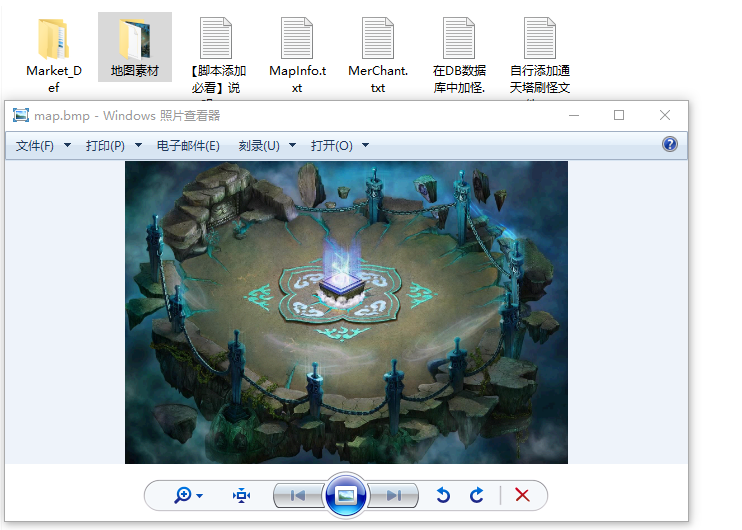Rotate the image counterclockwise

[x=443, y=495]
